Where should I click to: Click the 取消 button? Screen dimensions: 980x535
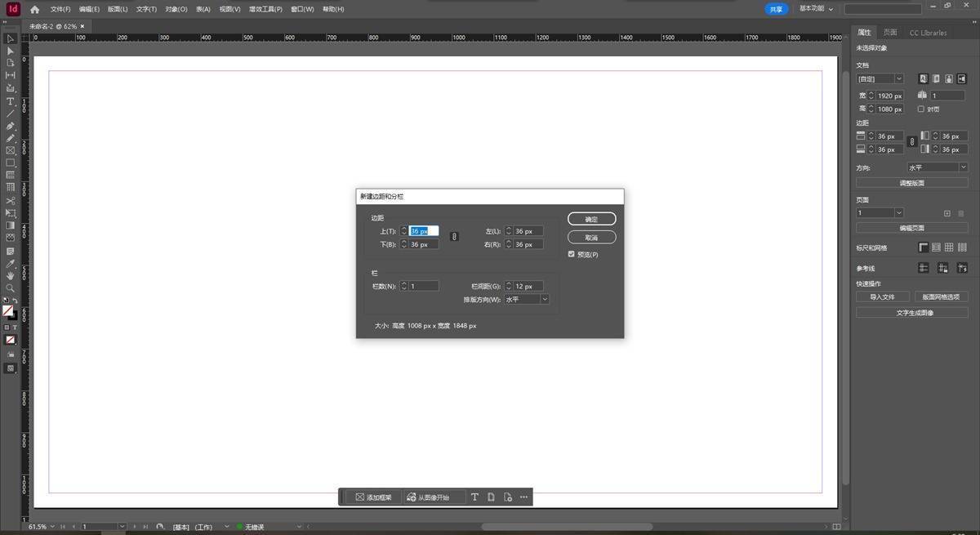pyautogui.click(x=591, y=237)
